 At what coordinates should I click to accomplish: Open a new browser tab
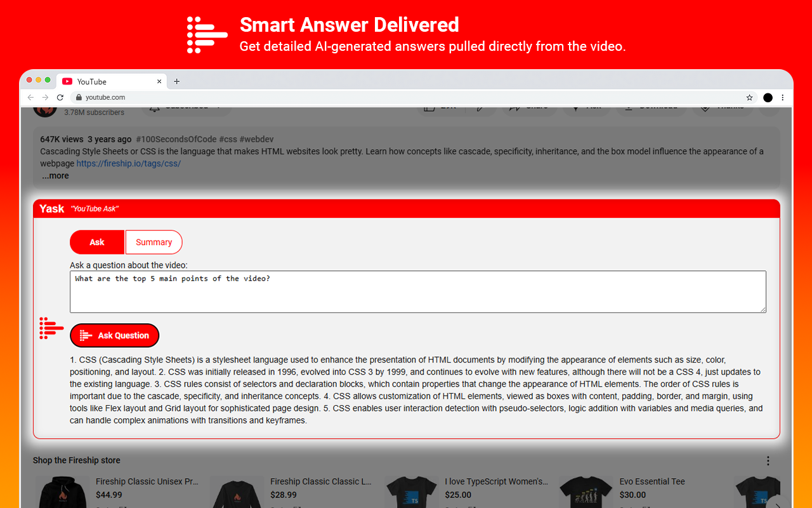(x=177, y=81)
